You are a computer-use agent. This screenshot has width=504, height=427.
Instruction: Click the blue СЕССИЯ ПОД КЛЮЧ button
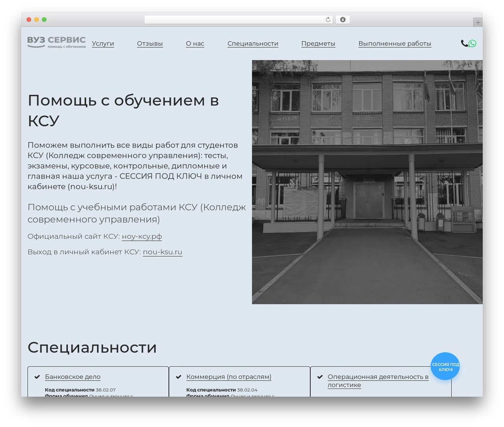[x=445, y=366]
